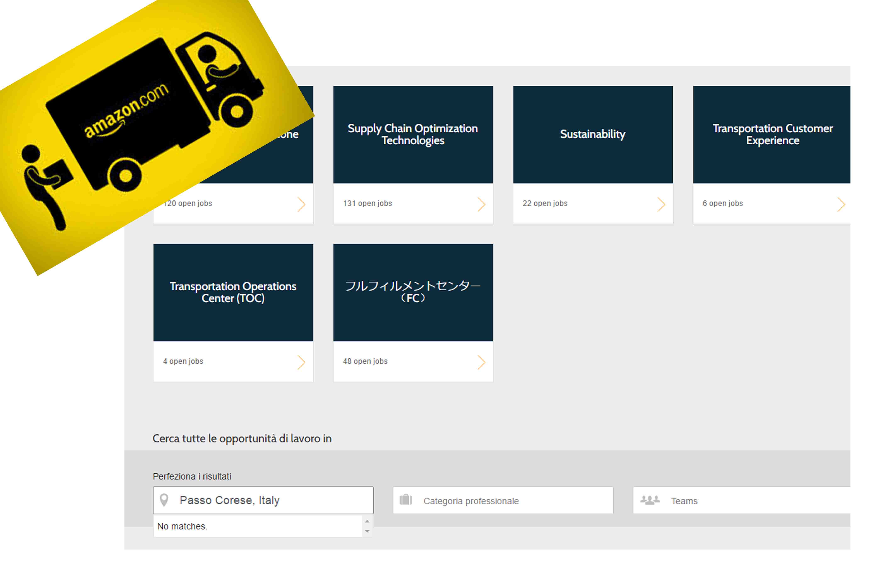The width and height of the screenshot is (882, 588).
Task: Click arrow next to 22 open jobs
Action: [x=661, y=204]
